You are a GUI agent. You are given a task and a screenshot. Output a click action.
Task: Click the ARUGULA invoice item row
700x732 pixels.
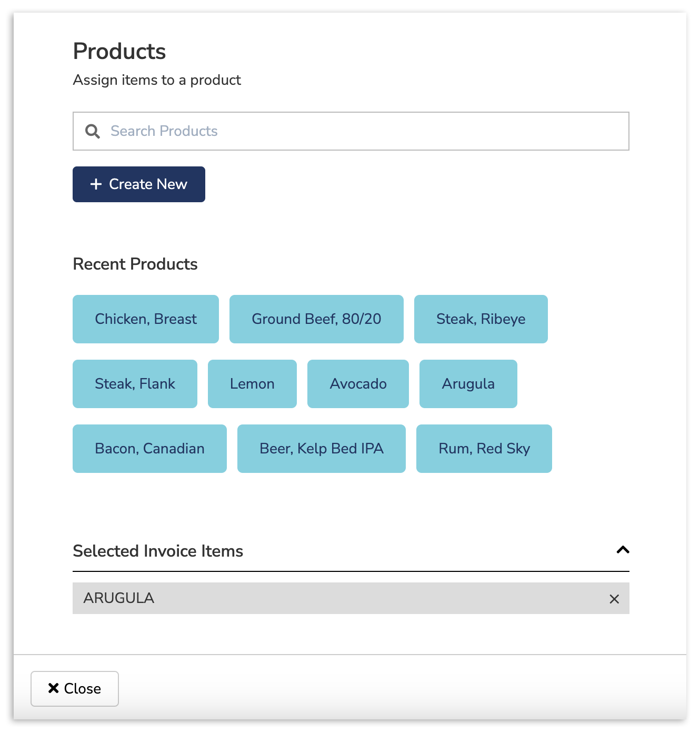click(316, 599)
